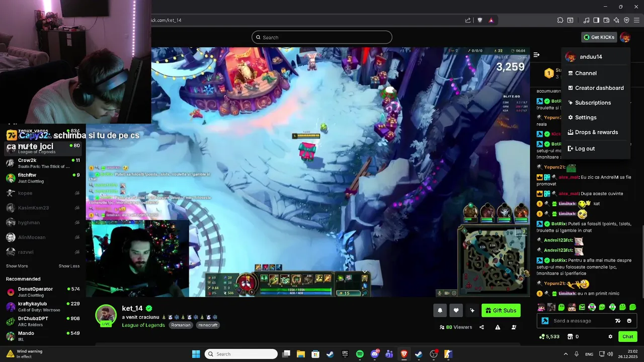The height and width of the screenshot is (362, 644).
Task: Click Show Less in following list
Action: click(x=69, y=266)
